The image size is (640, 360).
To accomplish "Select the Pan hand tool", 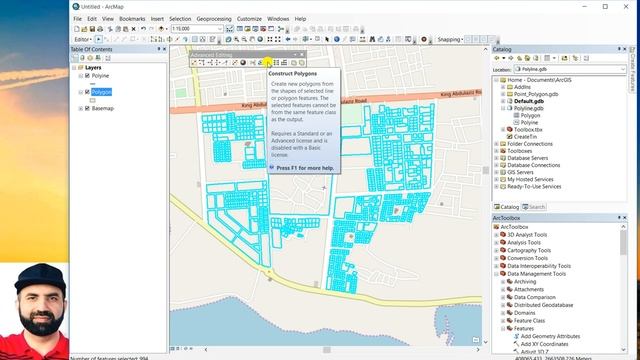I will [x=252, y=40].
